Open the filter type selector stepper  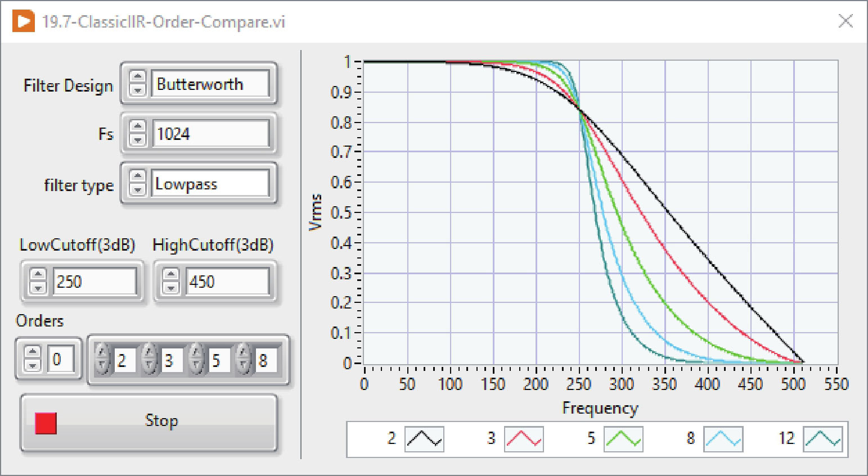[138, 183]
